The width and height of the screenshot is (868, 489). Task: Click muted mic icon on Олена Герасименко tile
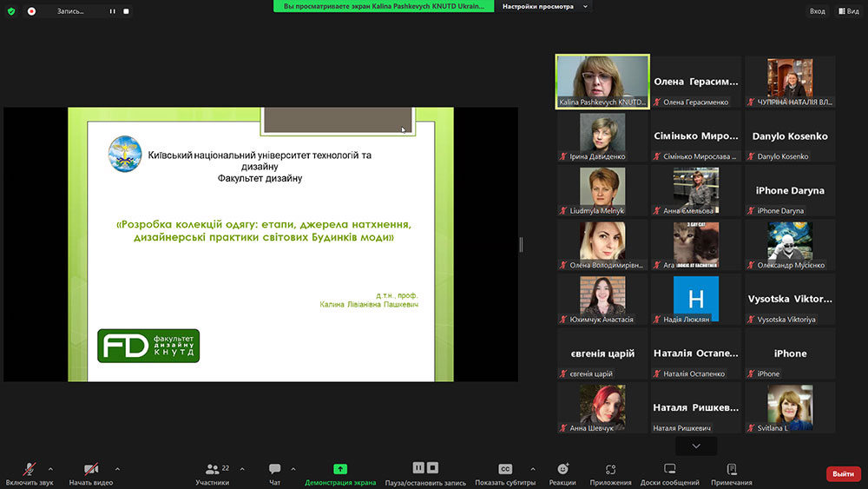[657, 102]
